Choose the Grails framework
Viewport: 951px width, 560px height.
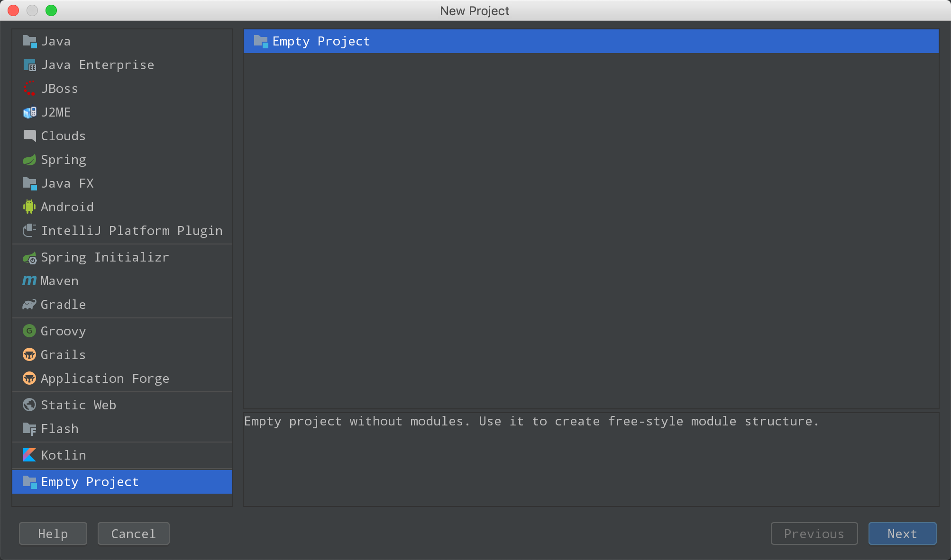point(63,355)
